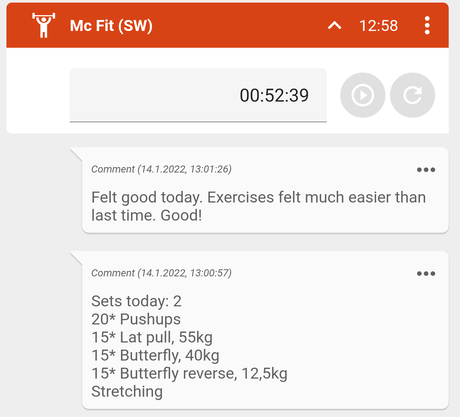Click the 'Stretching' line in the comment

(x=127, y=392)
